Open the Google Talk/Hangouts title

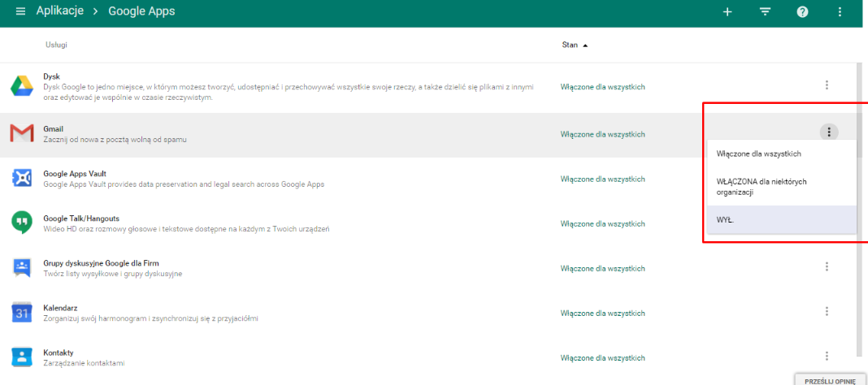click(81, 218)
